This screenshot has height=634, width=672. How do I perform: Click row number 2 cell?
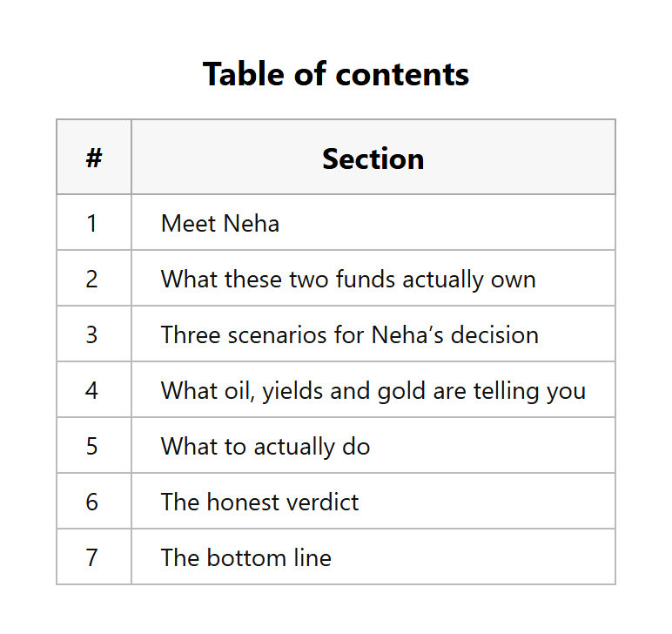[94, 278]
